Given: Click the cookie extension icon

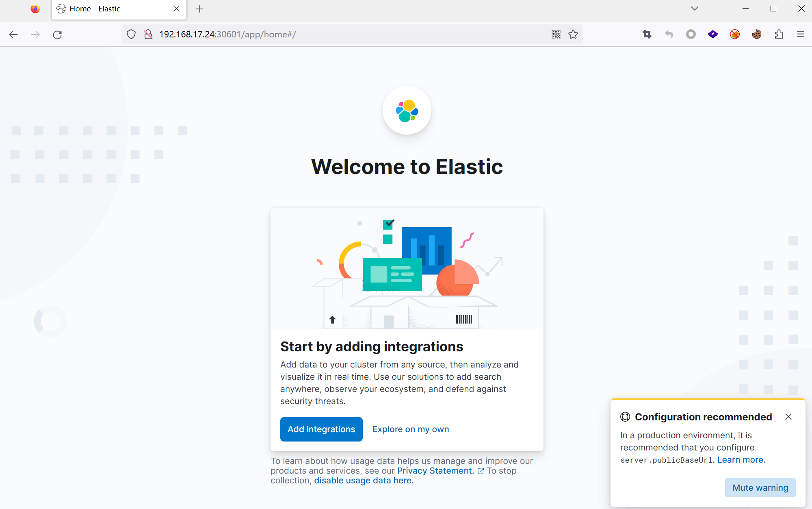Looking at the screenshot, I should tap(756, 34).
